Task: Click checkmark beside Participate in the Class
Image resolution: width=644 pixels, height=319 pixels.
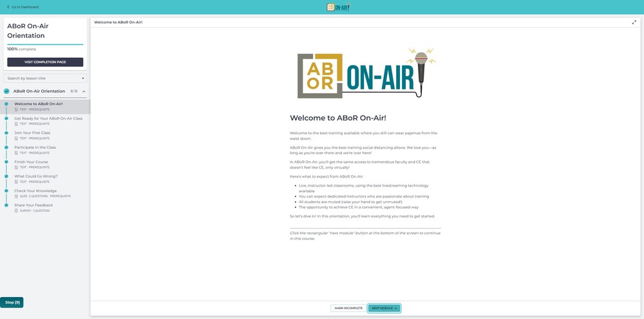Action: coord(6,147)
